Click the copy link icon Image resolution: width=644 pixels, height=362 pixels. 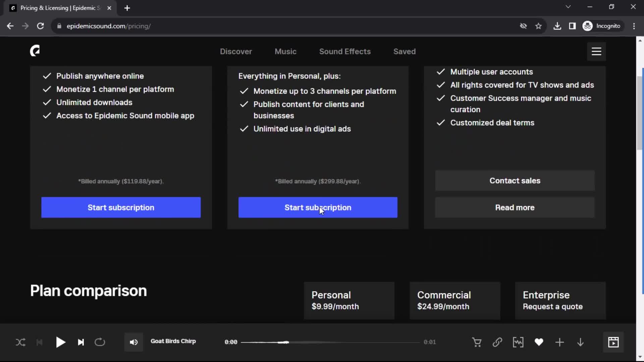pos(497,342)
